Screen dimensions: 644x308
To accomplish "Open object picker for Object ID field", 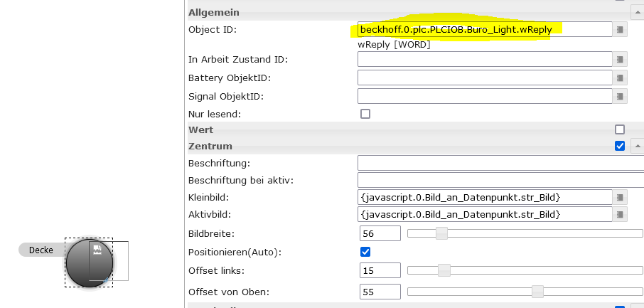I will (x=620, y=30).
